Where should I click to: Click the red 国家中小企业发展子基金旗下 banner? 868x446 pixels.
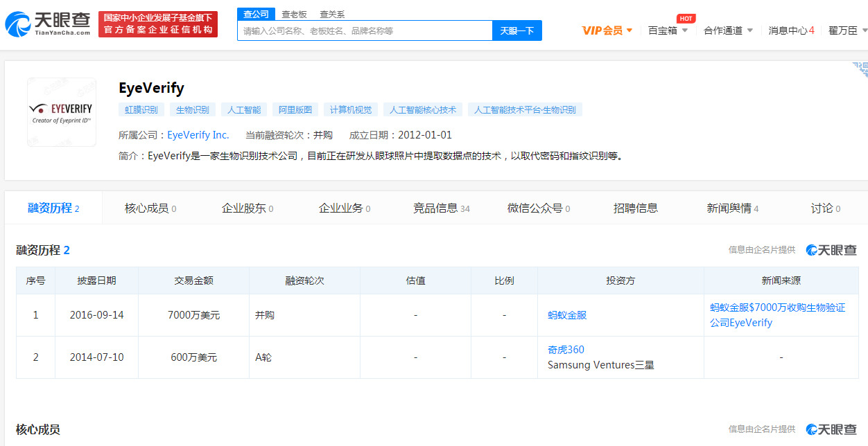pos(158,24)
